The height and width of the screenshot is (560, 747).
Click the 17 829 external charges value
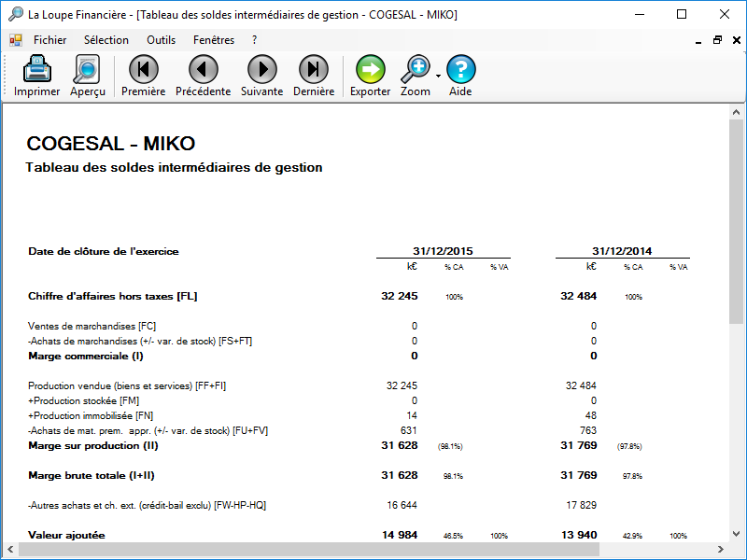click(581, 505)
